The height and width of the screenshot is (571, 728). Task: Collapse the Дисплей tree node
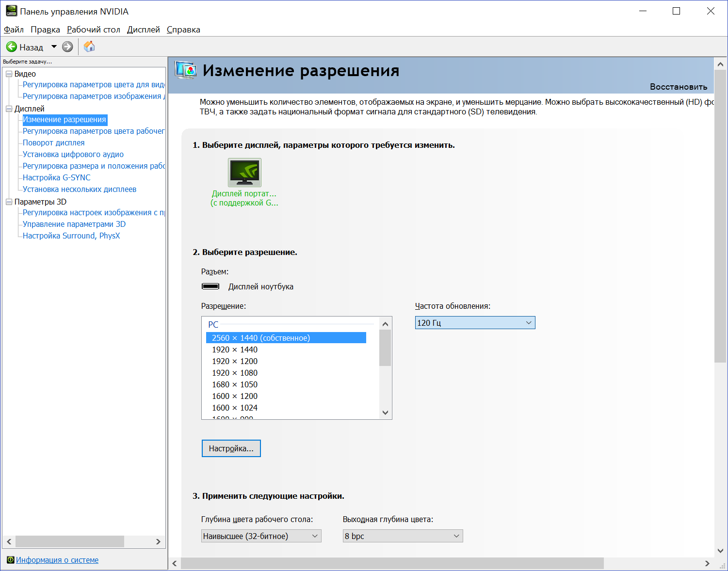click(x=9, y=109)
